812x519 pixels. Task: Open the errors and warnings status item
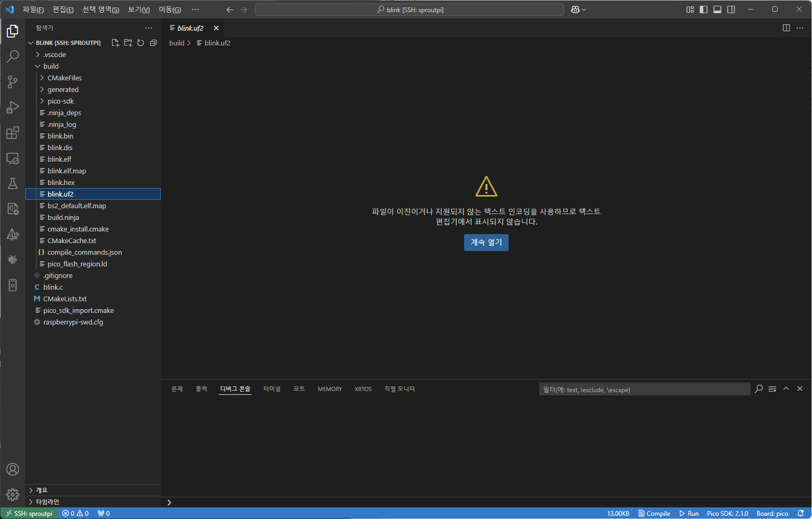coord(75,513)
